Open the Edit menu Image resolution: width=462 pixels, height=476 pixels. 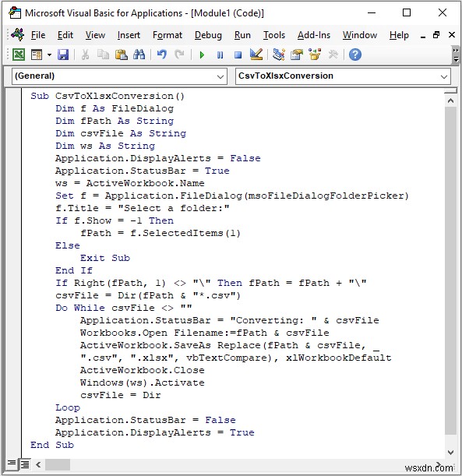pos(65,35)
